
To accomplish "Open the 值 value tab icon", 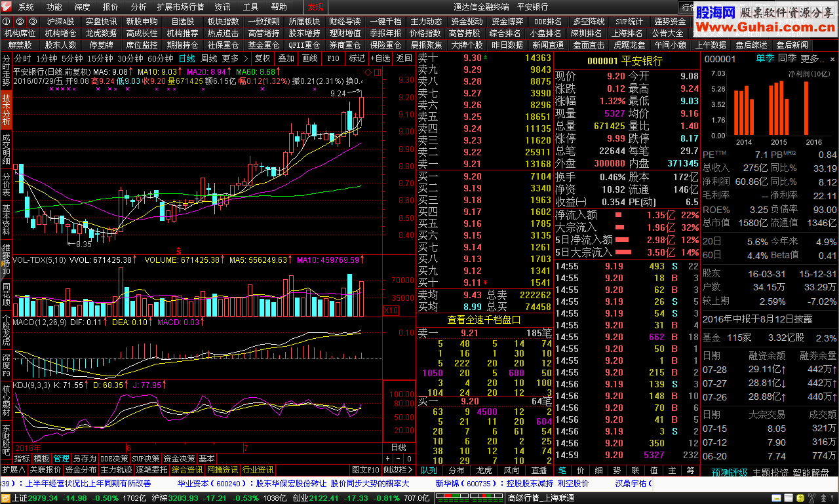I will [x=654, y=470].
